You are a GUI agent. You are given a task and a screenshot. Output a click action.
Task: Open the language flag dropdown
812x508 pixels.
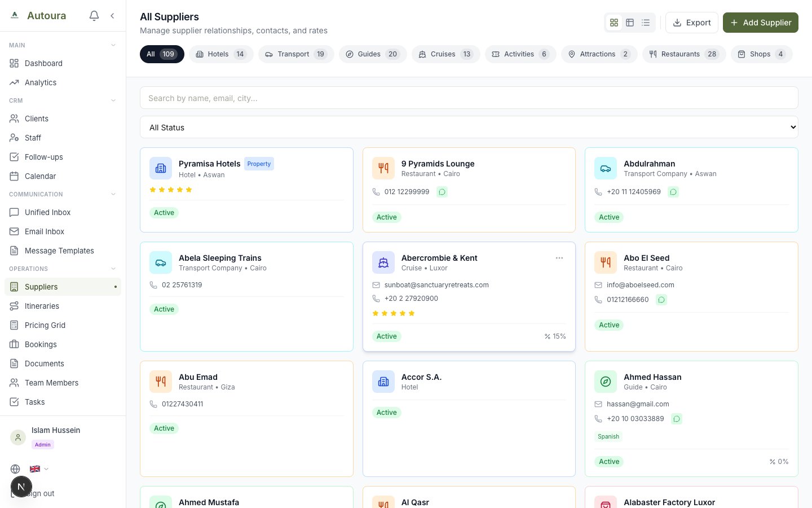pyautogui.click(x=39, y=468)
